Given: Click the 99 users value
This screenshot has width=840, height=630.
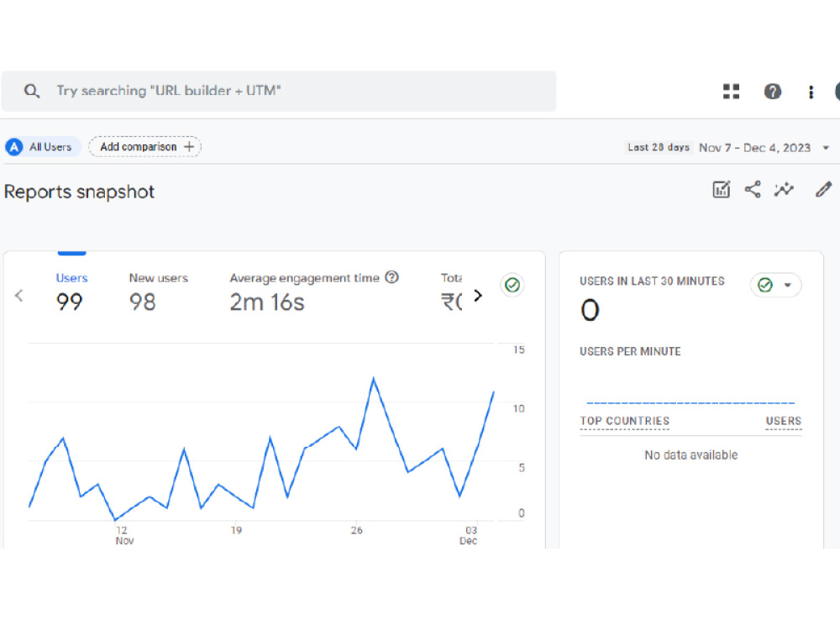Looking at the screenshot, I should click(x=69, y=302).
